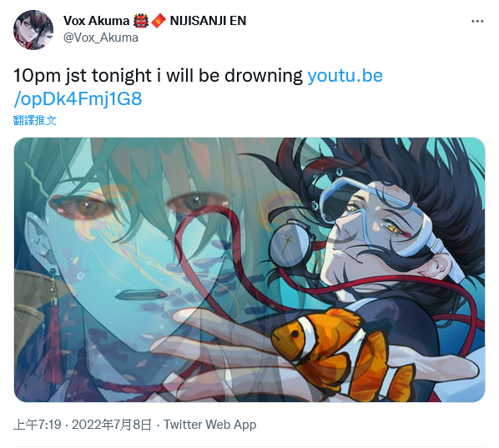Click the 上午7:19 timestamp
The image size is (499, 448).
click(38, 425)
